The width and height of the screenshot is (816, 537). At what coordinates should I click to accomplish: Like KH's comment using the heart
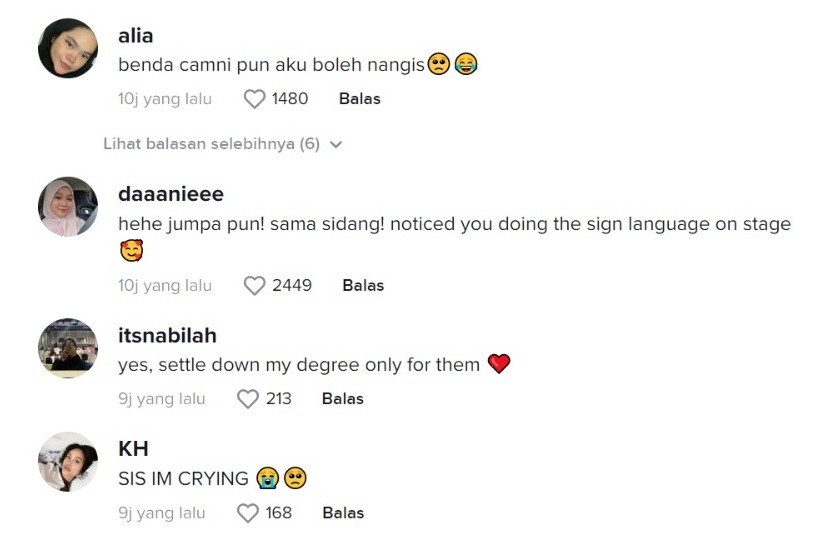click(x=247, y=513)
